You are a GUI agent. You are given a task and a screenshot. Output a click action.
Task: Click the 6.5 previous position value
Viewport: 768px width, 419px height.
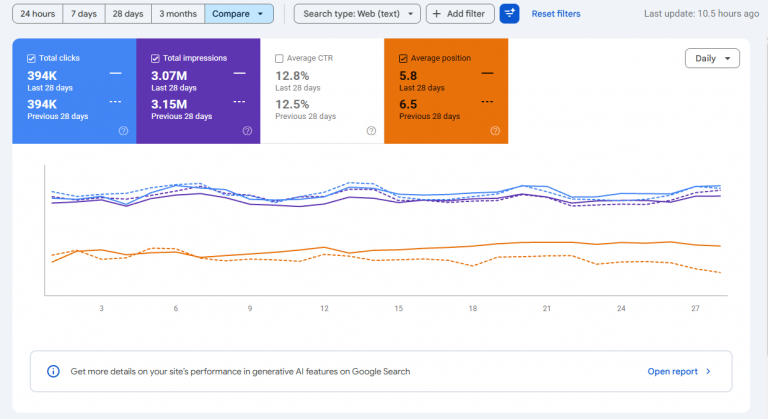point(408,104)
